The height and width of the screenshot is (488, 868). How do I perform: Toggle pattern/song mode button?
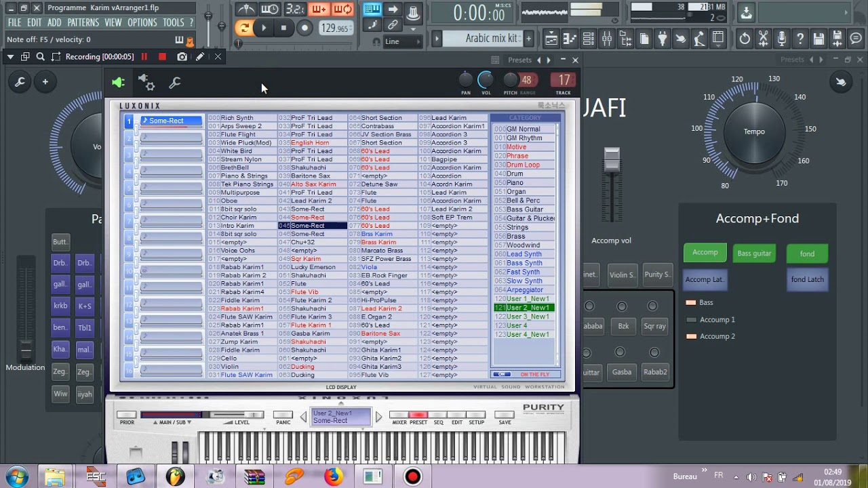pyautogui.click(x=243, y=28)
